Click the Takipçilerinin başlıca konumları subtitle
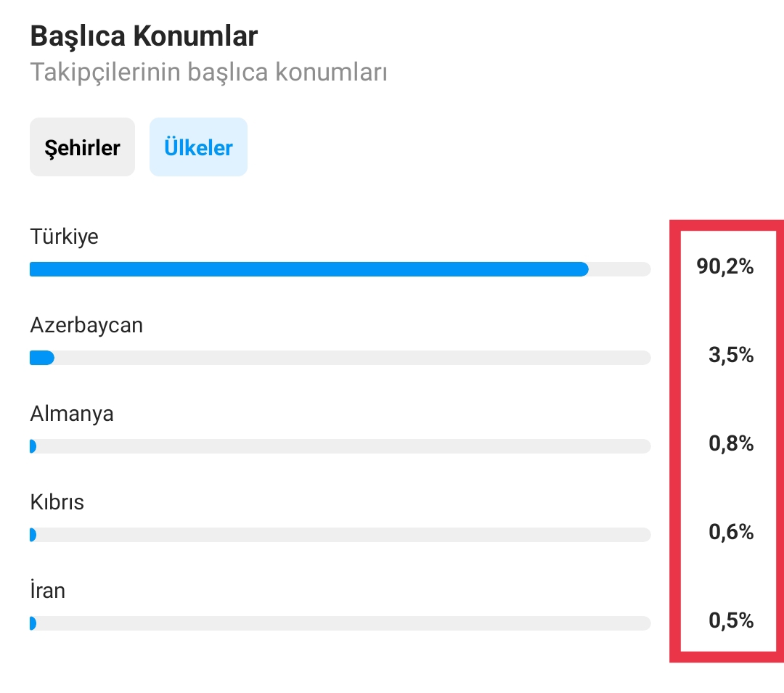 point(208,72)
